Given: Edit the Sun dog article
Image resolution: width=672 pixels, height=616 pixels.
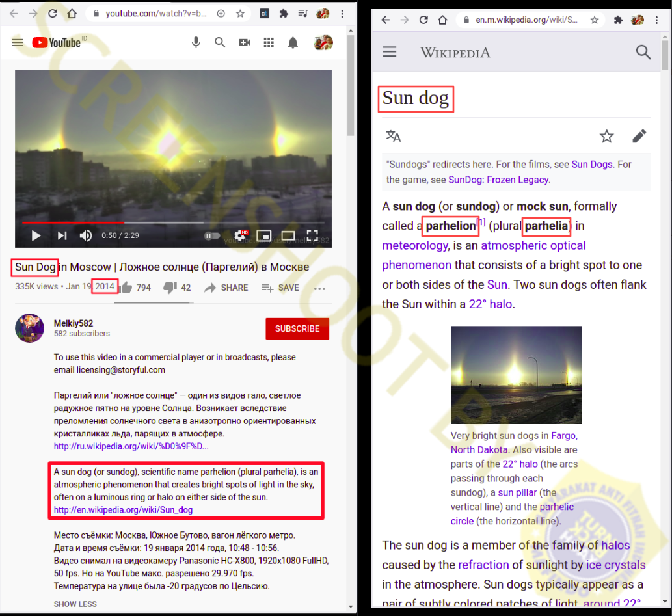Looking at the screenshot, I should point(639,137).
